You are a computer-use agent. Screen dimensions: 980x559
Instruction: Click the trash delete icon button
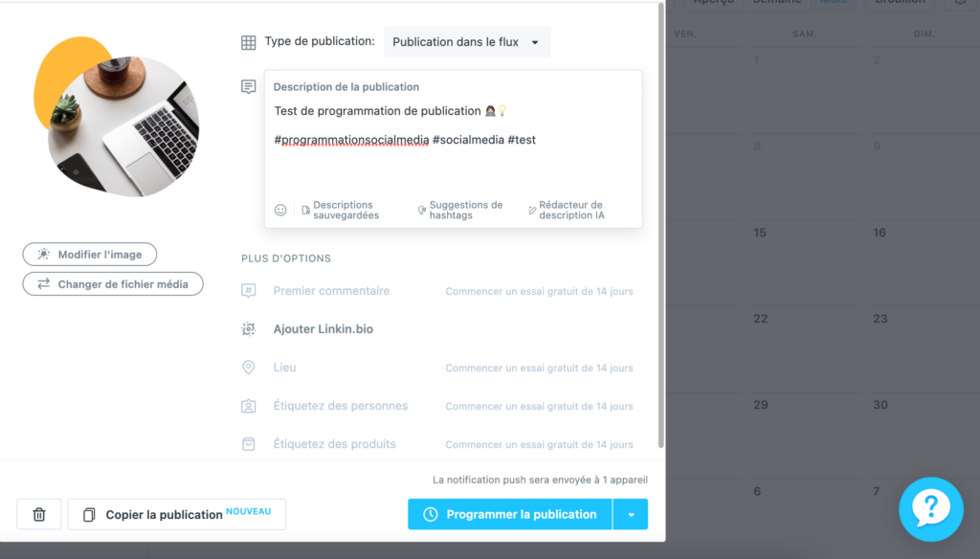[38, 514]
